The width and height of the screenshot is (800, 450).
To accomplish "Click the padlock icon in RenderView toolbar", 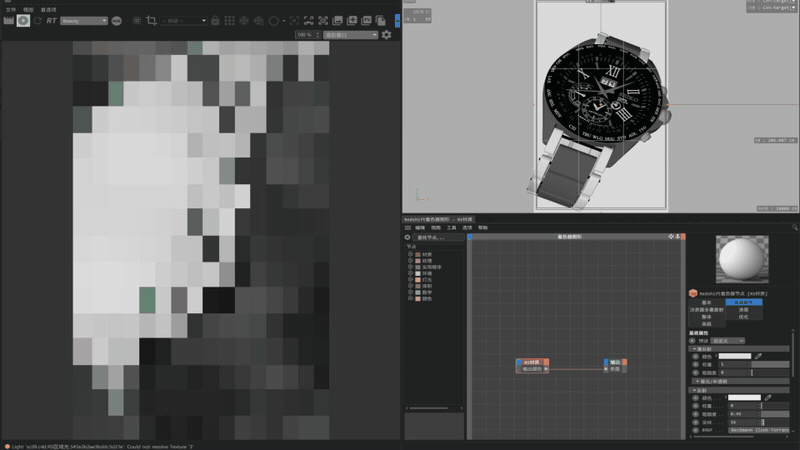I will coord(215,20).
